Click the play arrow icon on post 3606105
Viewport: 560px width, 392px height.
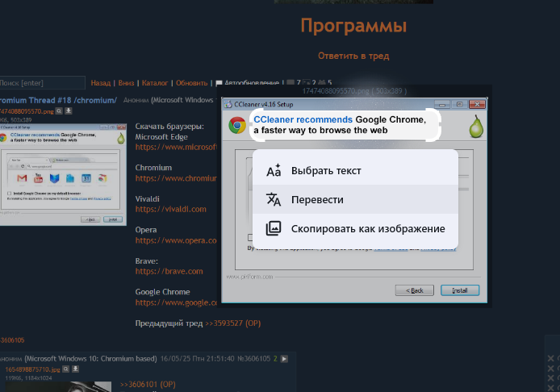[x=284, y=359]
